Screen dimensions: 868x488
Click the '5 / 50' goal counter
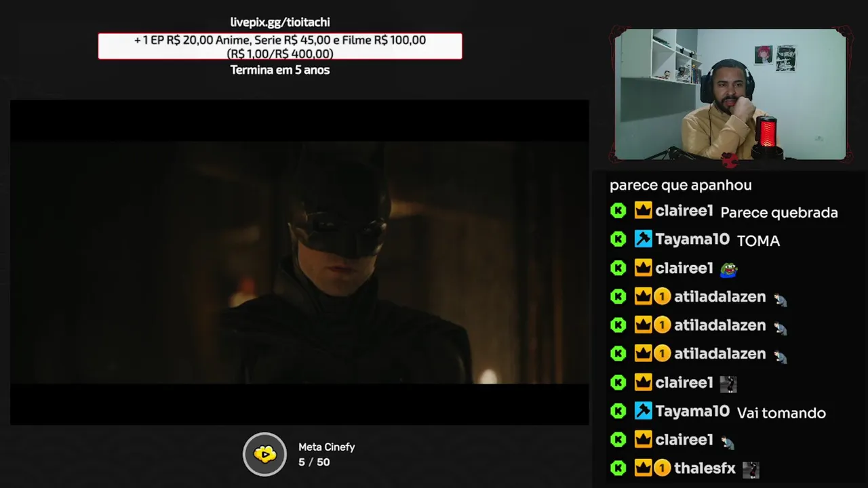(314, 462)
